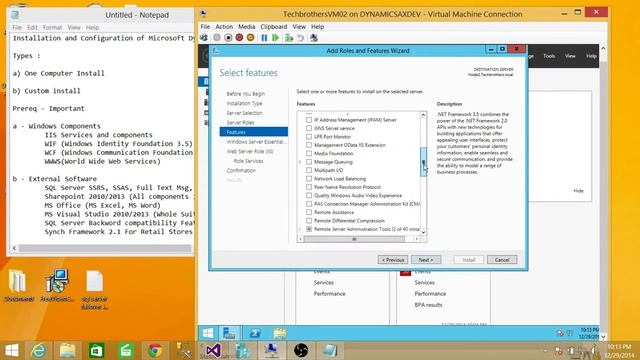Image resolution: width=640 pixels, height=360 pixels.
Task: Click the features list horizontal scrollbar thumb
Action: [354, 239]
